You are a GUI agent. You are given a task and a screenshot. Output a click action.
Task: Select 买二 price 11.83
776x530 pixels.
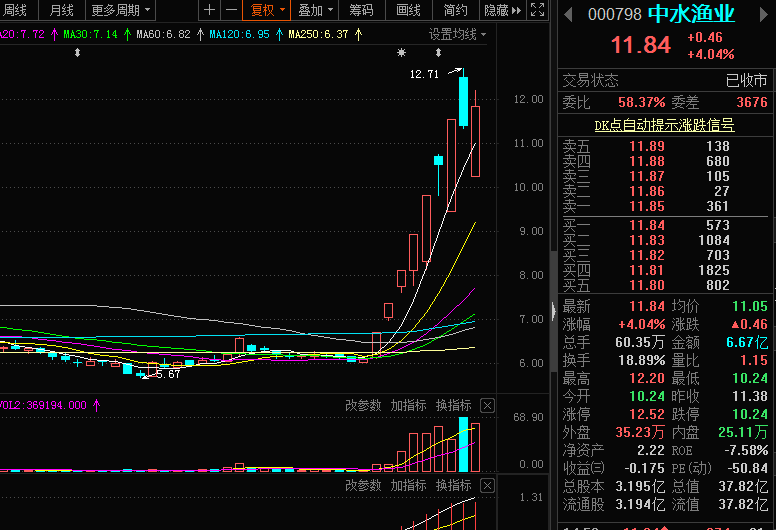(x=647, y=241)
